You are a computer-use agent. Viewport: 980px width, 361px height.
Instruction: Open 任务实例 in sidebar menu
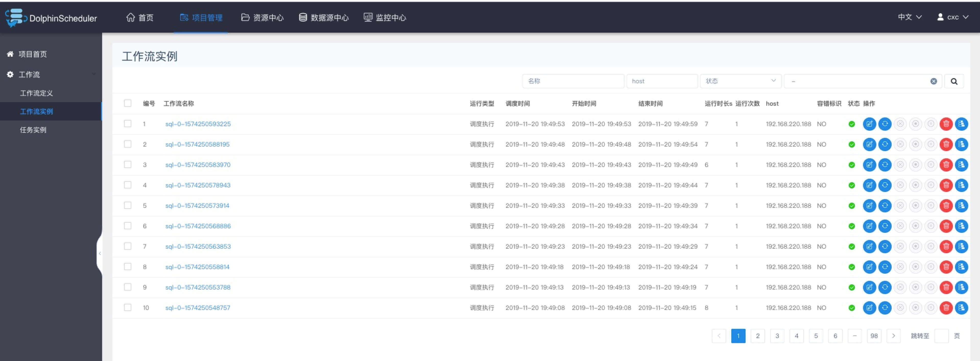[33, 130]
